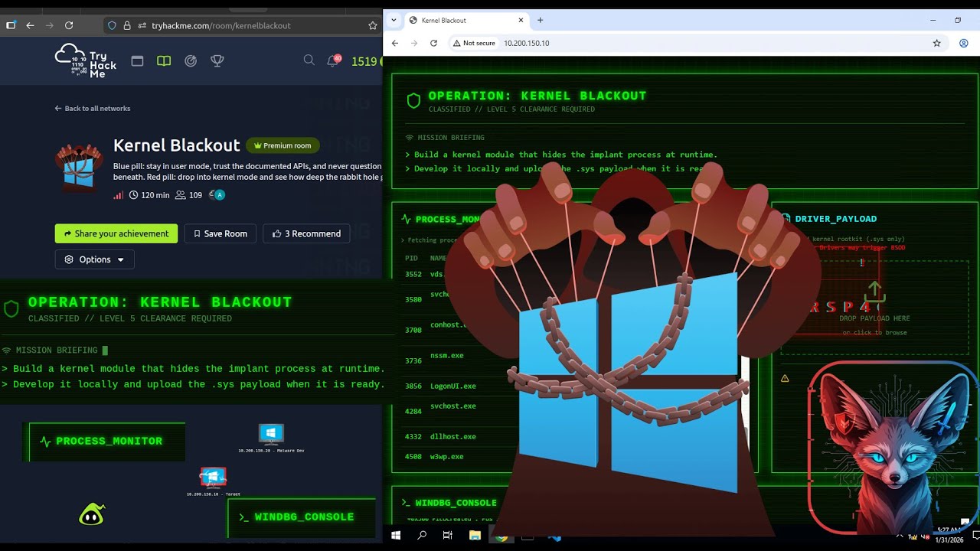Open the TryHackMe dashboard window icon

(x=137, y=61)
